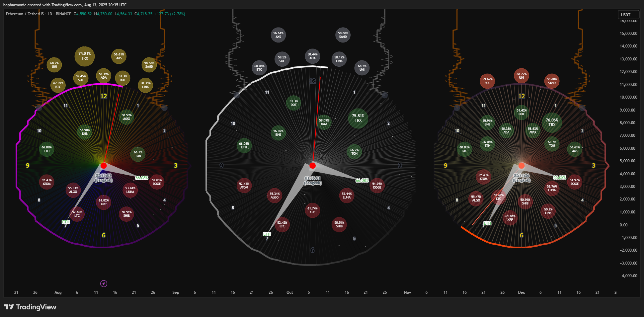Click the 0.00 price axis label
The width and height of the screenshot is (644, 317).
[x=623, y=225]
